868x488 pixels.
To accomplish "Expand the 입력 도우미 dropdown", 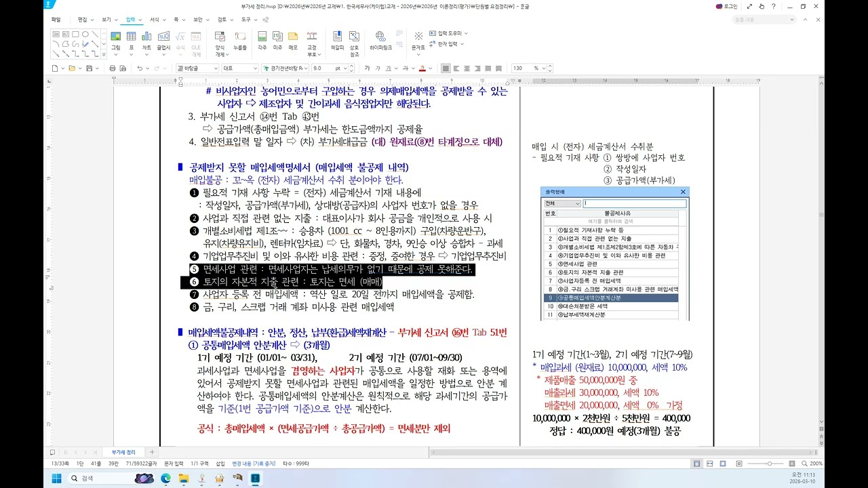I will [x=465, y=33].
